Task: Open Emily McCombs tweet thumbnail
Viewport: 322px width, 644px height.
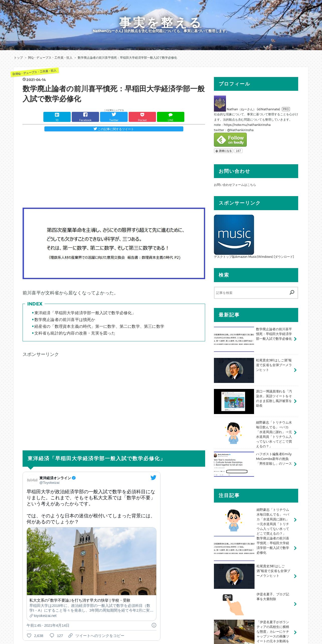Action: (234, 464)
